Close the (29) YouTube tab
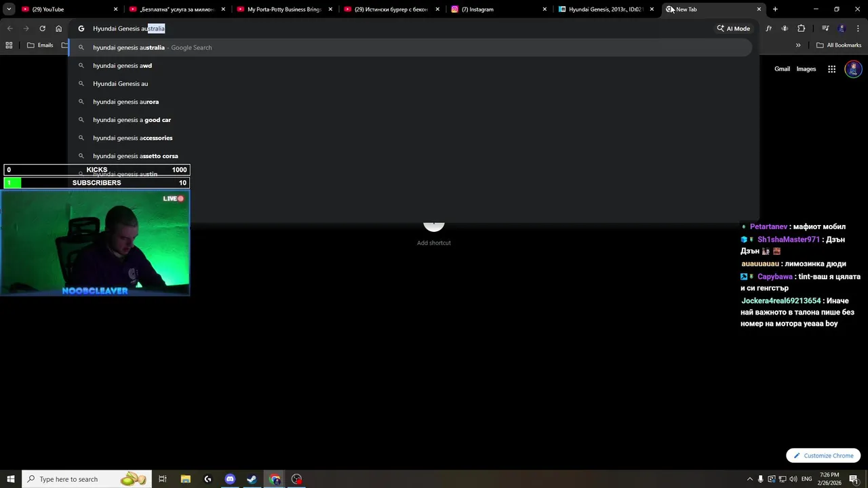 click(x=115, y=9)
